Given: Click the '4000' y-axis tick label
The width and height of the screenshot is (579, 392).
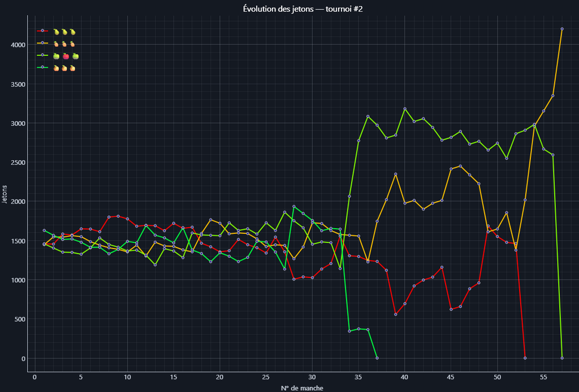Looking at the screenshot, I should tap(18, 45).
